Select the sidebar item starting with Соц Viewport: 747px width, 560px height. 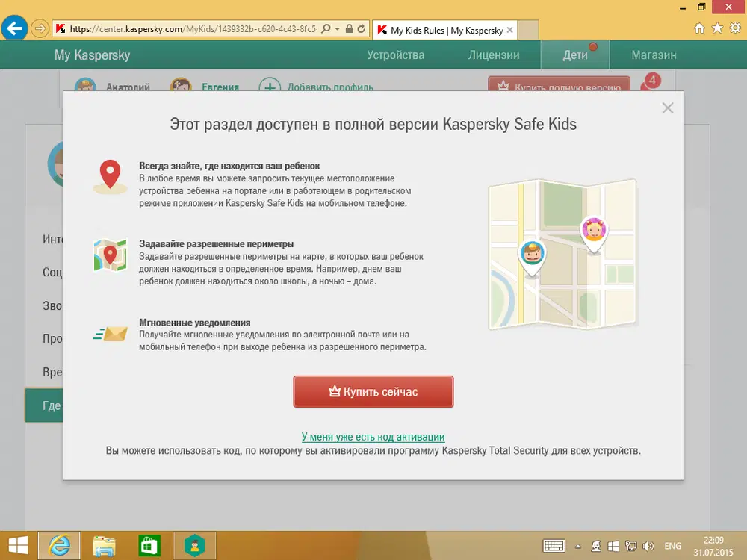click(x=52, y=273)
